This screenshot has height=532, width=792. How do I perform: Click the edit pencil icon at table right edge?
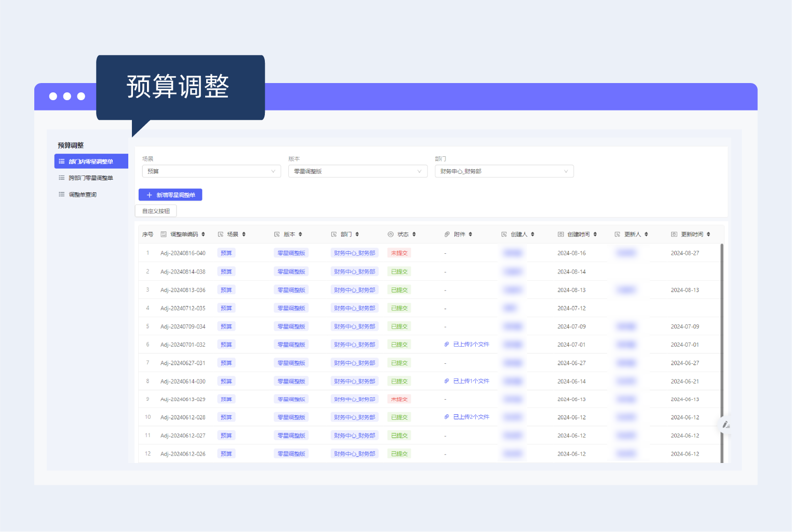click(x=726, y=425)
